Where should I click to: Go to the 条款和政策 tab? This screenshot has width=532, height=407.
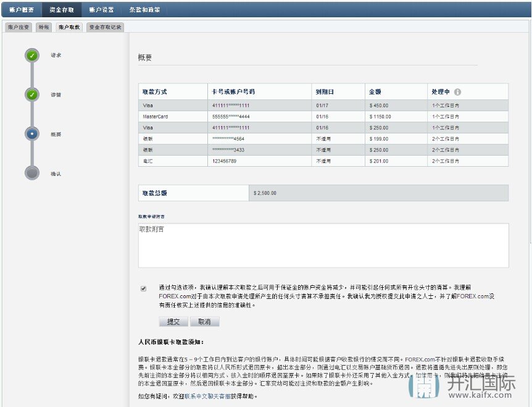tap(144, 10)
